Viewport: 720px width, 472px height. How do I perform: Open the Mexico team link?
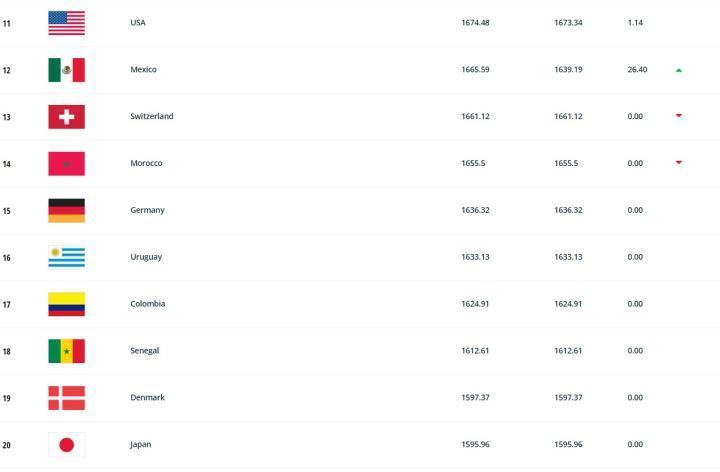(x=143, y=70)
